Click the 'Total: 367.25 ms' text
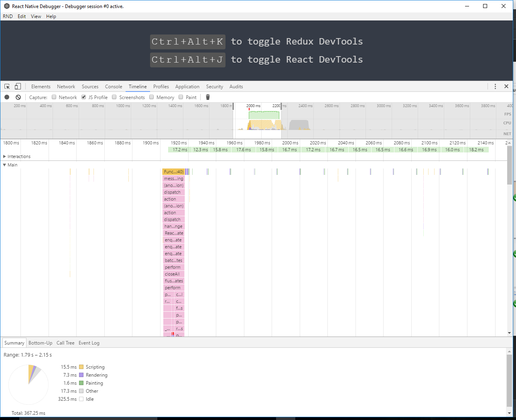 point(28,413)
